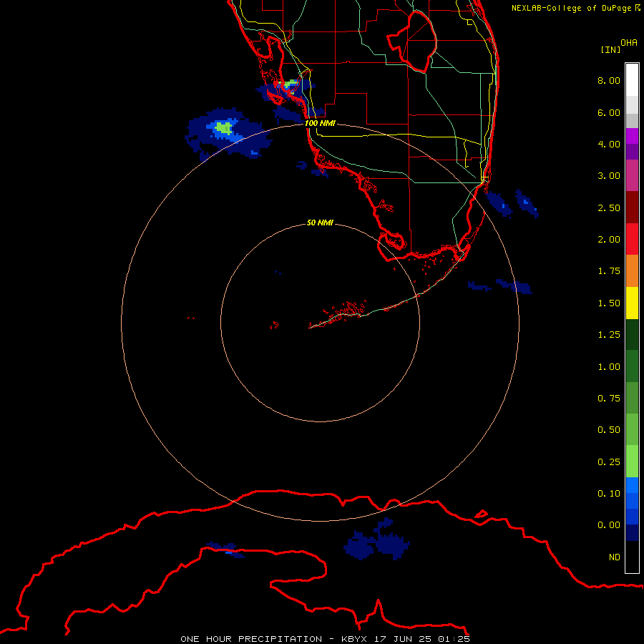The width and height of the screenshot is (644, 644).
Task: Select the 0.75 legend value
Action: (609, 399)
